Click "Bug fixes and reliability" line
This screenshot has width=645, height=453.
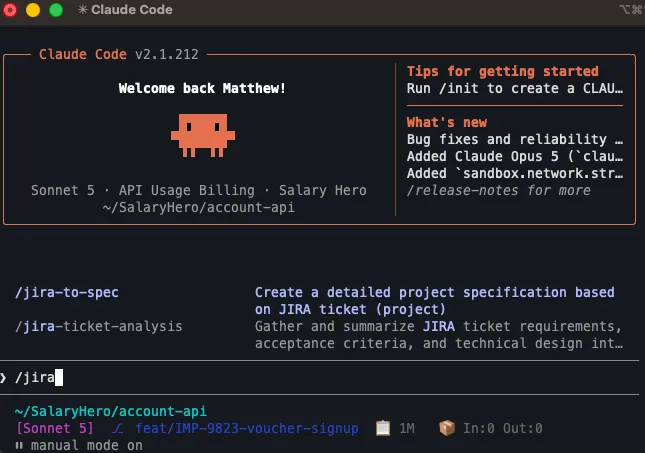pyautogui.click(x=515, y=139)
